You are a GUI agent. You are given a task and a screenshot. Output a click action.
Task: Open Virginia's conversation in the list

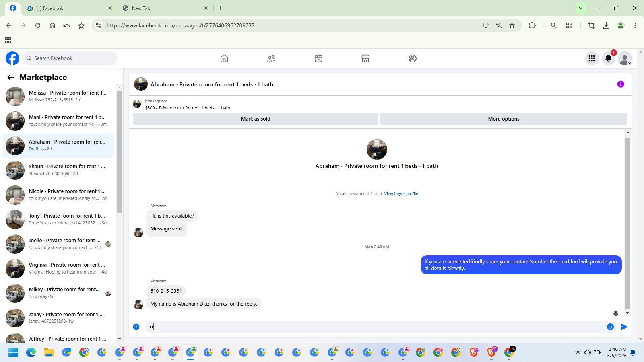pos(58,269)
